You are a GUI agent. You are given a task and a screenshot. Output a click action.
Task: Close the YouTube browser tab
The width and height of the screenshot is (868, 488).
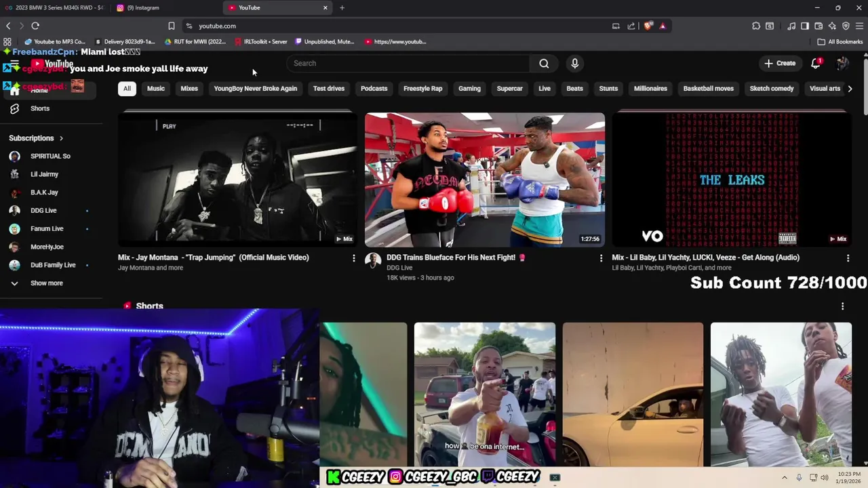point(325,7)
